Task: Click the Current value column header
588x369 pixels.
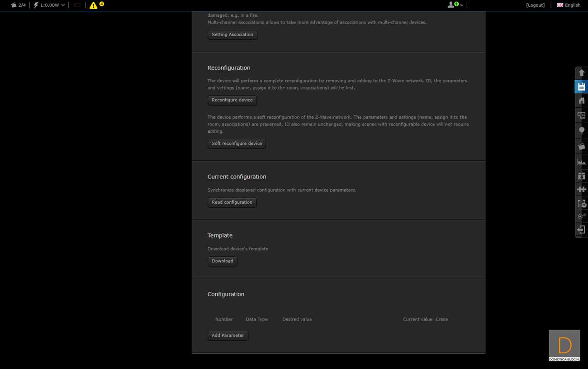Action: click(x=417, y=319)
